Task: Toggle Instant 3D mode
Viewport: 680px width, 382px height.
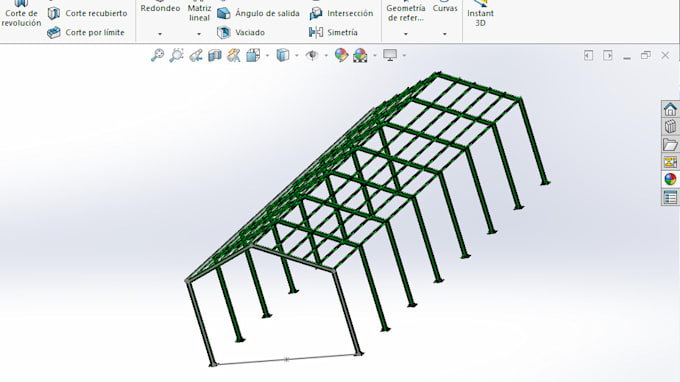Action: tap(480, 14)
